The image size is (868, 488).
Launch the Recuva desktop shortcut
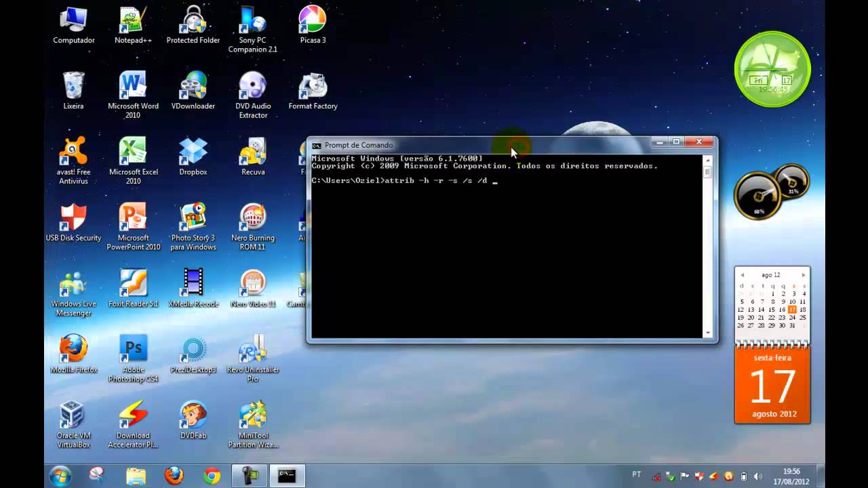click(x=253, y=157)
